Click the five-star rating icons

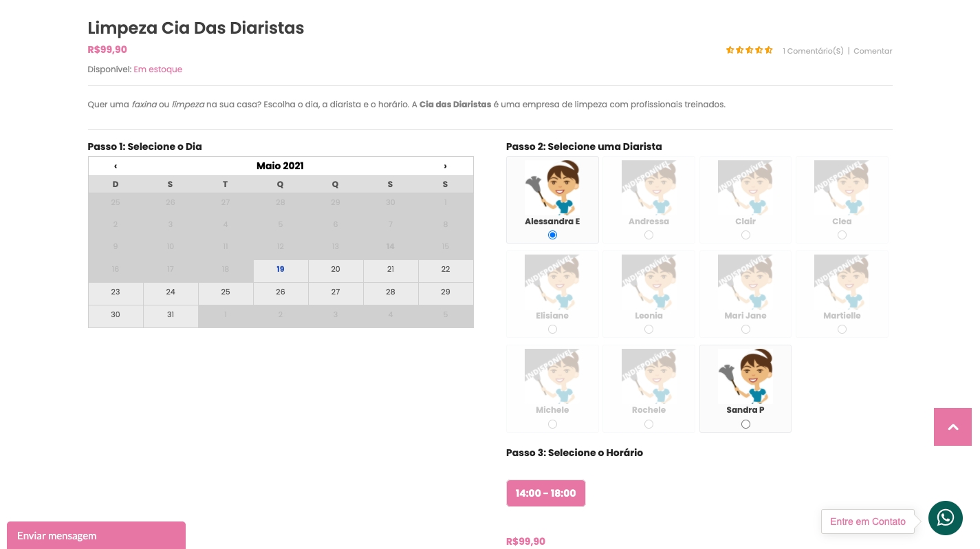[749, 50]
